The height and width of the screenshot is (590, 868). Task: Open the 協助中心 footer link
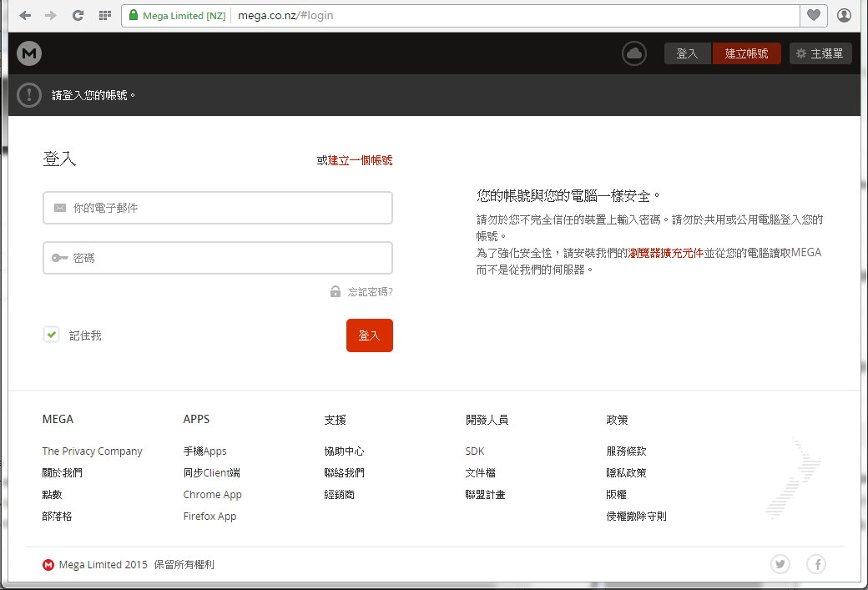[345, 451]
